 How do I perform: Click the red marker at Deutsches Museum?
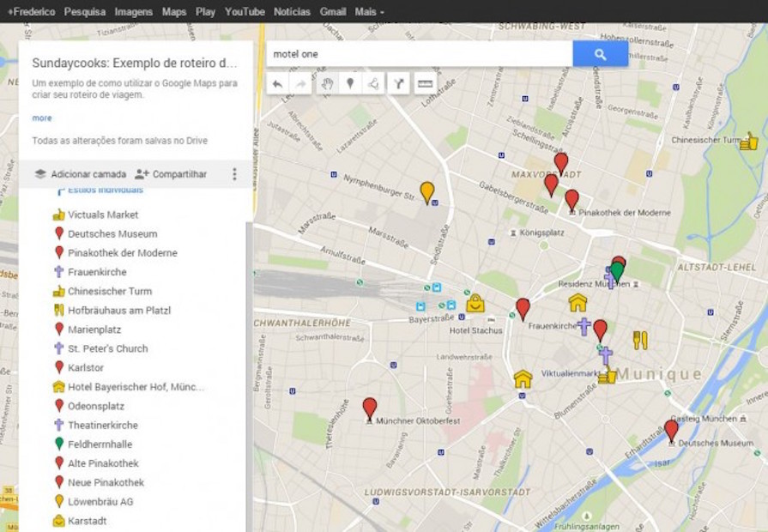click(671, 431)
